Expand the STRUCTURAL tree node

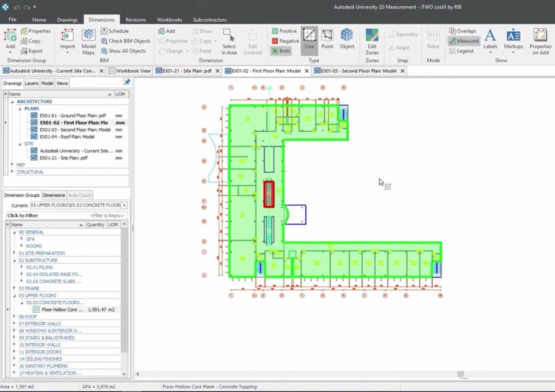[x=12, y=171]
